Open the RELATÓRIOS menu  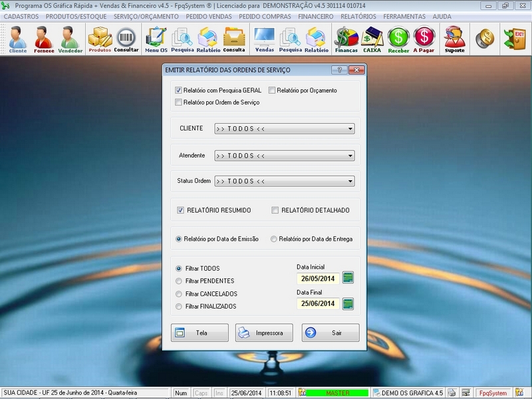[x=358, y=16]
